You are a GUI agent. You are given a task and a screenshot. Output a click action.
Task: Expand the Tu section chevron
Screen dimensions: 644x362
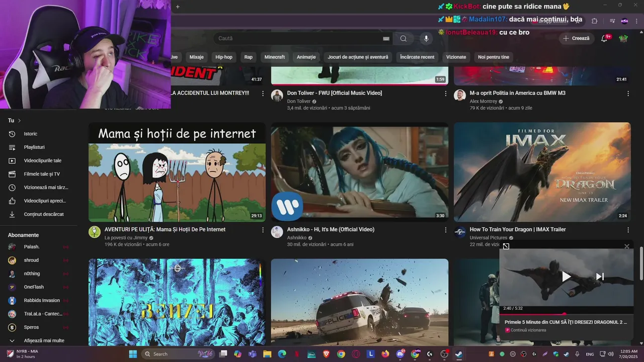[20, 121]
